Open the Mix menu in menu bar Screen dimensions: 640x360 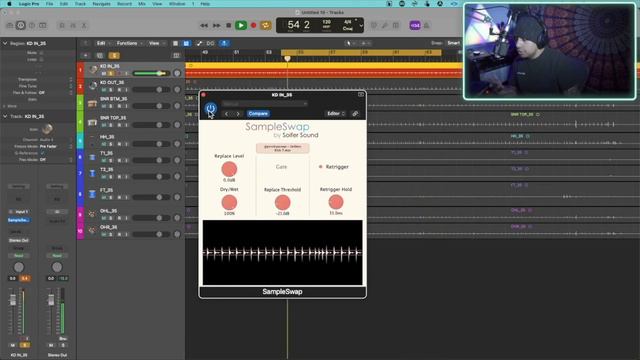pos(142,4)
